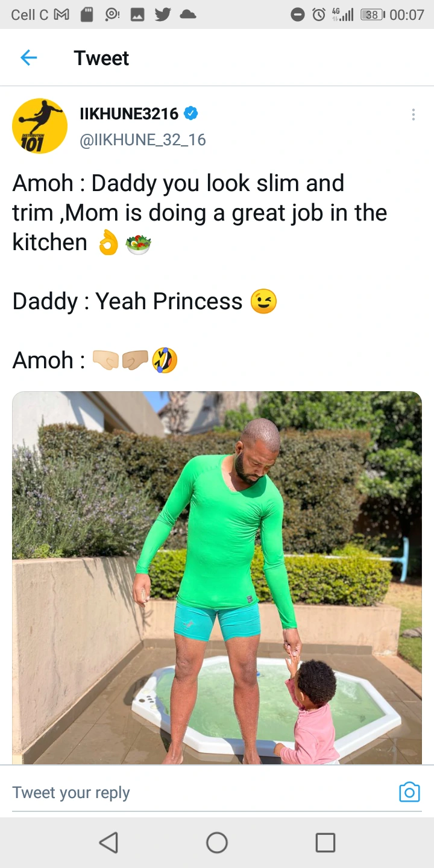Tap the alarm clock status icon
This screenshot has height=868, width=434.
[x=319, y=14]
